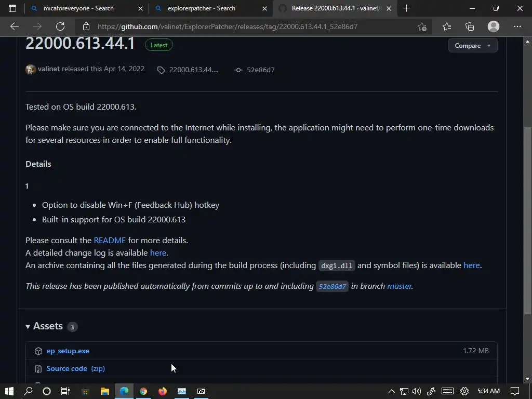Open the tag 22000.613.44... link
532x399 pixels.
[x=188, y=70]
